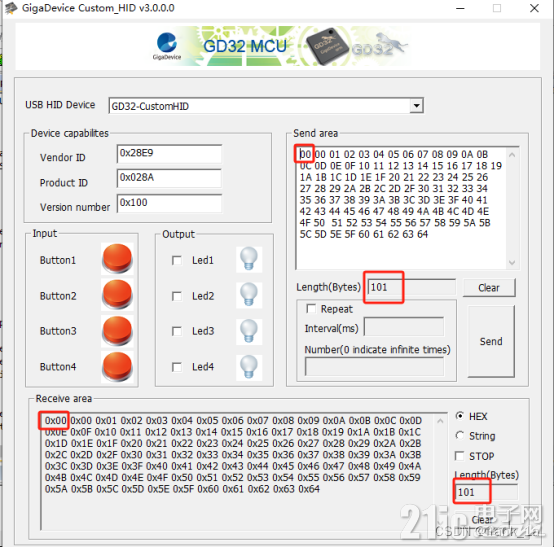Click the red Button3 indicator
The width and height of the screenshot is (554, 547).
[x=117, y=331]
